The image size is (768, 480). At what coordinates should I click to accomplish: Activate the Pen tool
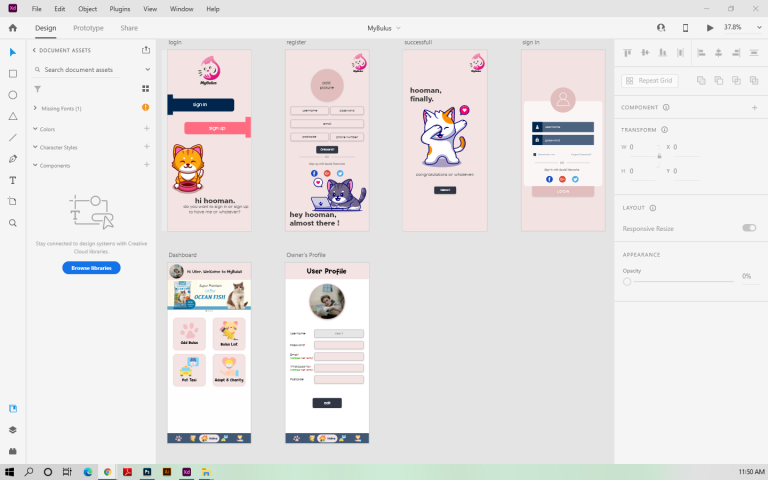[x=13, y=159]
